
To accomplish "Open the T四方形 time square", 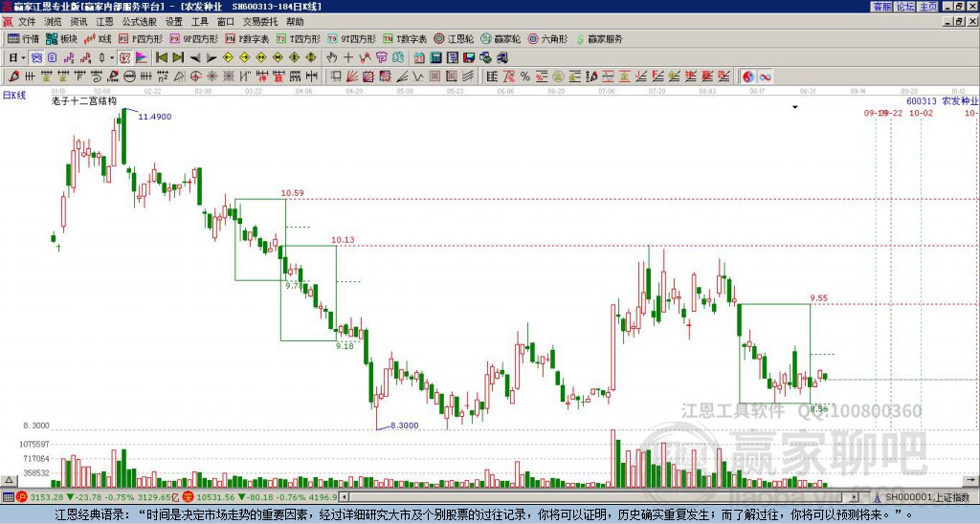I will tap(299, 38).
